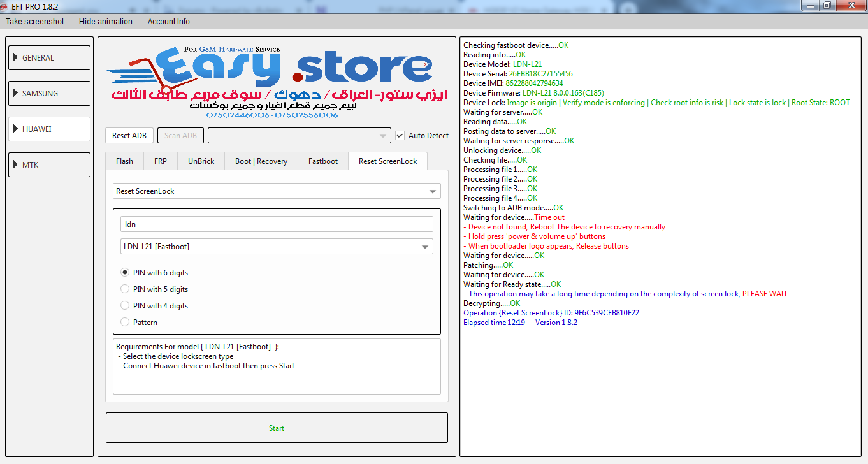This screenshot has width=868, height=464.
Task: Click the 'Posting data to server.....OK' line
Action: (x=510, y=131)
